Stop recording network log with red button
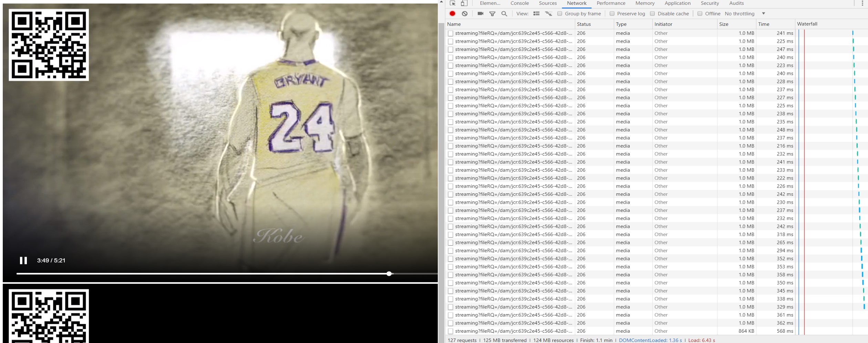 pos(453,13)
